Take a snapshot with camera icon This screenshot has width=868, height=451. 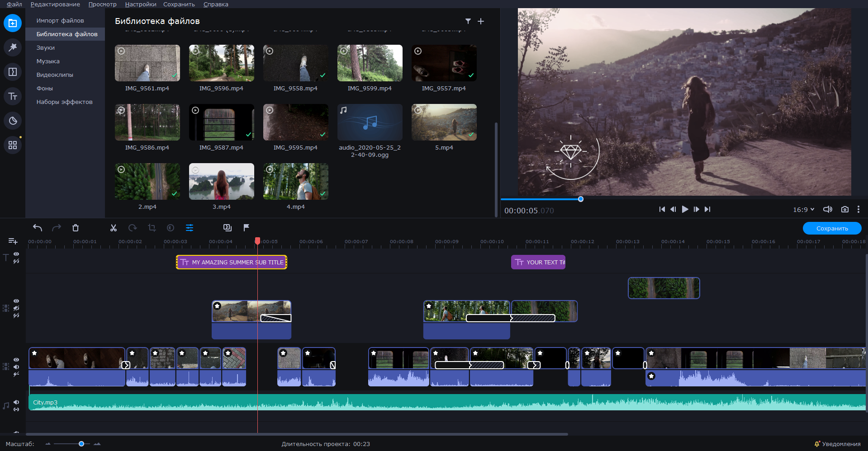(x=844, y=209)
